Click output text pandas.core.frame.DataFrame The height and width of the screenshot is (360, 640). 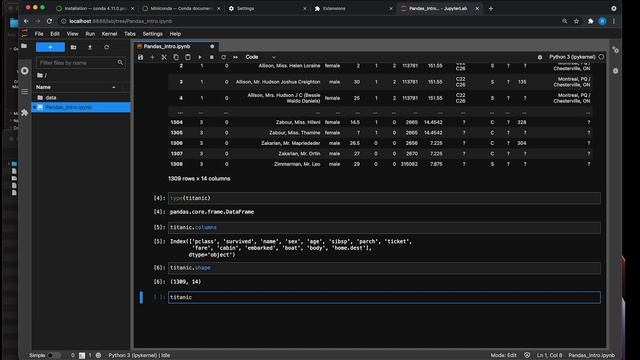[x=212, y=212]
